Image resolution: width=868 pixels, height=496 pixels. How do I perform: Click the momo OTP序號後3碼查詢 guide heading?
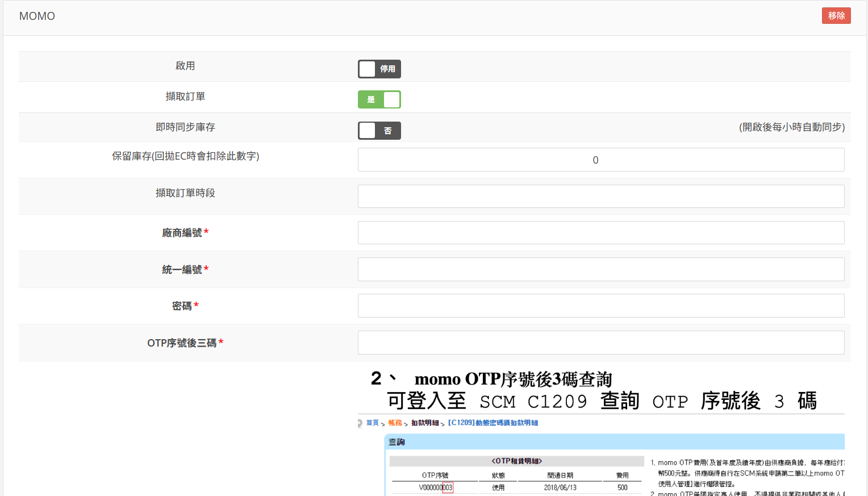pyautogui.click(x=513, y=379)
